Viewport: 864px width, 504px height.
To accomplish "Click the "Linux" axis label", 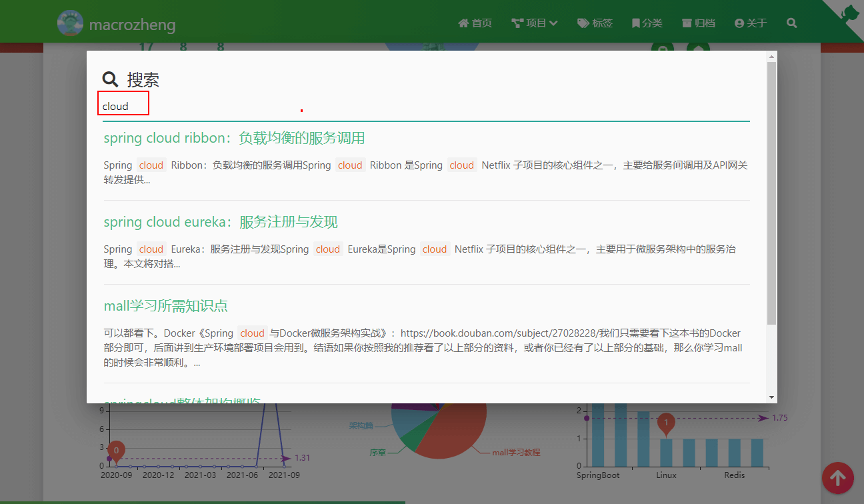I will tap(666, 475).
